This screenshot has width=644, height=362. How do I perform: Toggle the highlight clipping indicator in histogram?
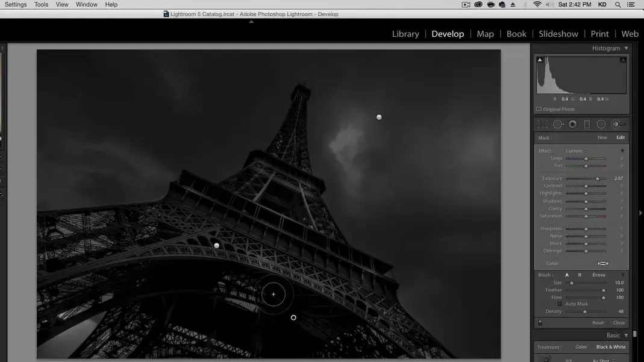coord(623,60)
